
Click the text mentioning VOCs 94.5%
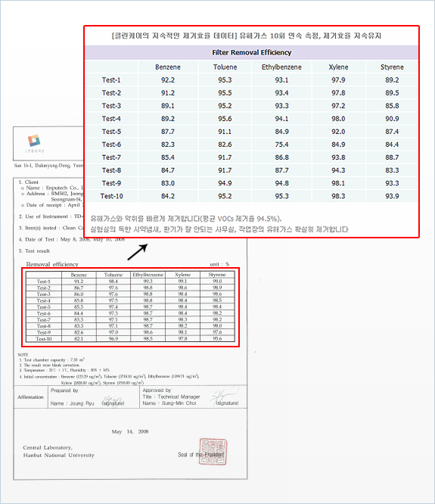(186, 219)
